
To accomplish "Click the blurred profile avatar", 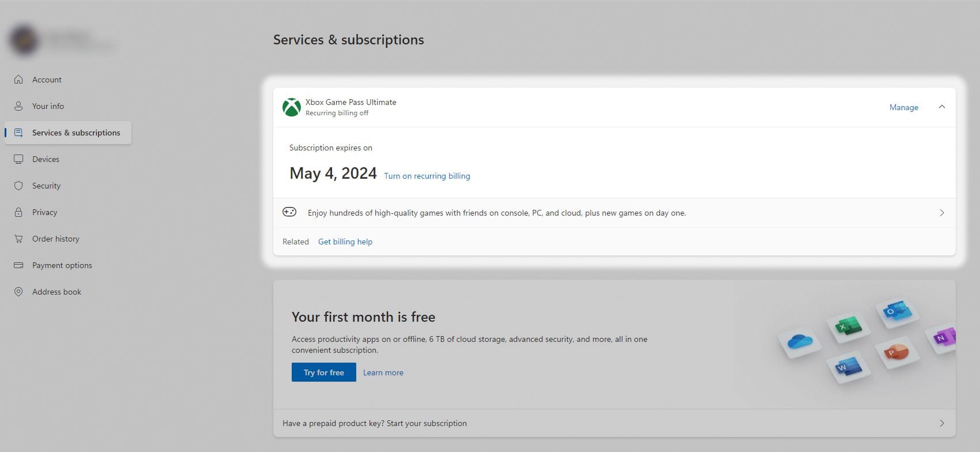I will pyautogui.click(x=24, y=40).
